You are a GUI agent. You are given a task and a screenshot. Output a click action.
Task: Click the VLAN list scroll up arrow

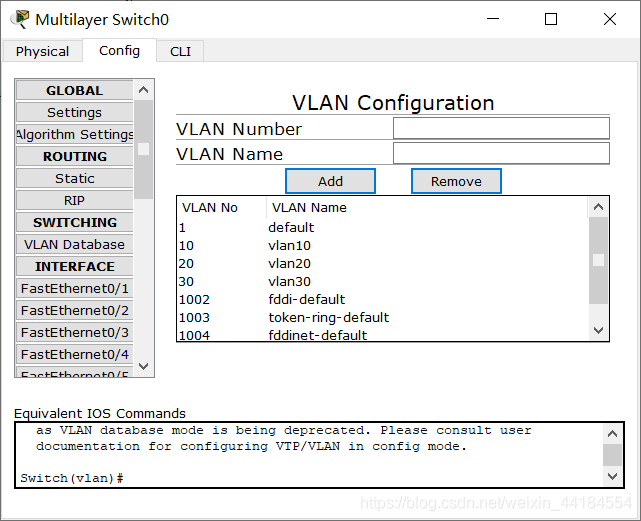pyautogui.click(x=598, y=207)
